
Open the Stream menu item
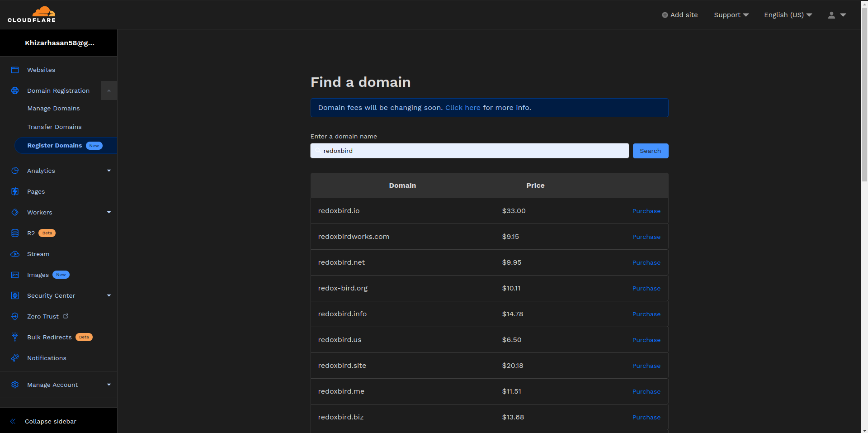tap(38, 254)
